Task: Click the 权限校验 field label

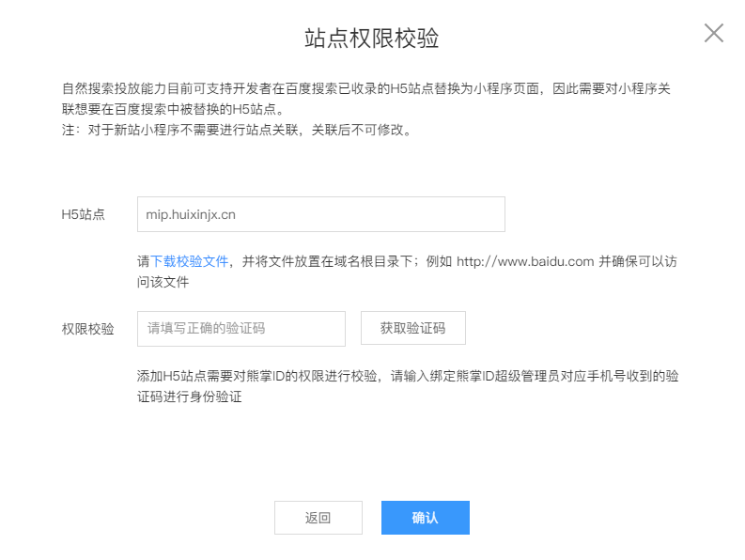Action: click(88, 329)
